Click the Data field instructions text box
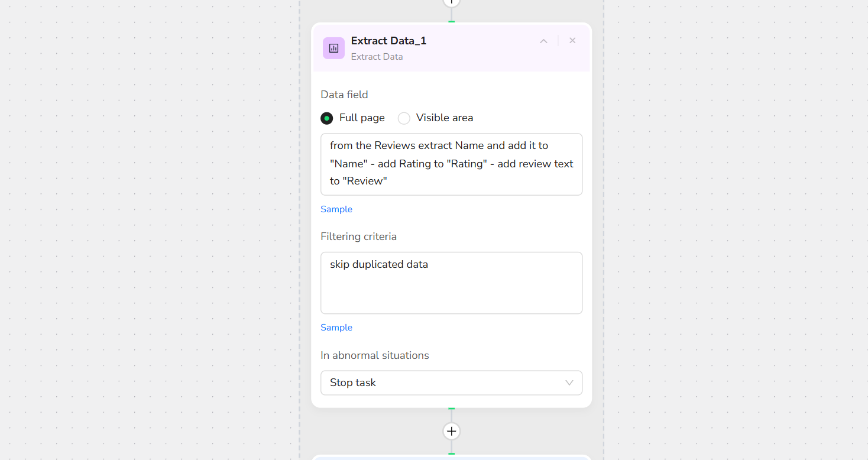The image size is (868, 460). 451,164
